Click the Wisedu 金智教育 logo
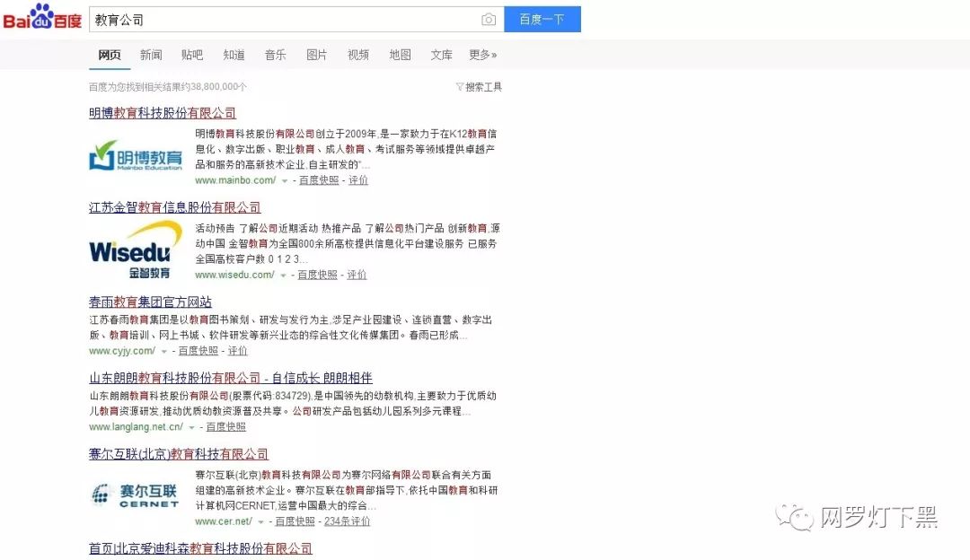This screenshot has height=560, width=970. click(x=135, y=249)
